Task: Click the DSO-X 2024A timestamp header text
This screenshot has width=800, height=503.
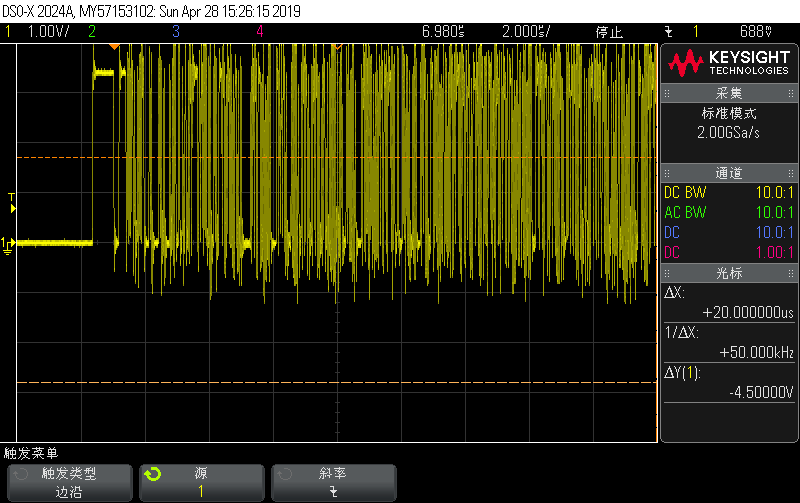Action: (x=152, y=11)
